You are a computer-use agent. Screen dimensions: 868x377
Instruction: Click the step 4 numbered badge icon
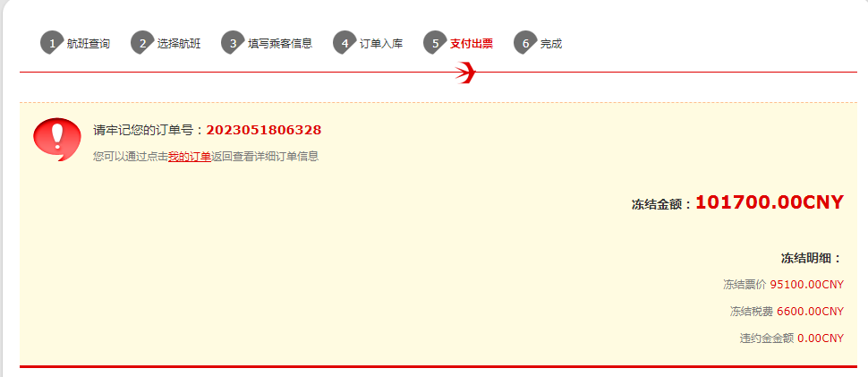345,43
